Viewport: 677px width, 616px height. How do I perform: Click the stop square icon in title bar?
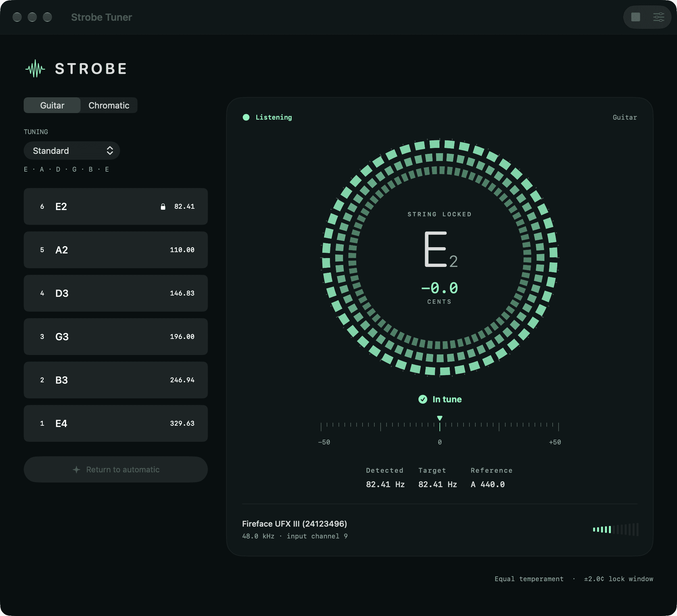(x=635, y=17)
